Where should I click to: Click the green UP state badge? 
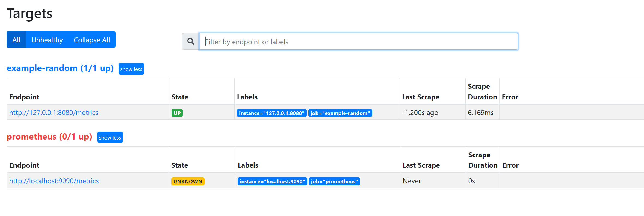(x=177, y=113)
